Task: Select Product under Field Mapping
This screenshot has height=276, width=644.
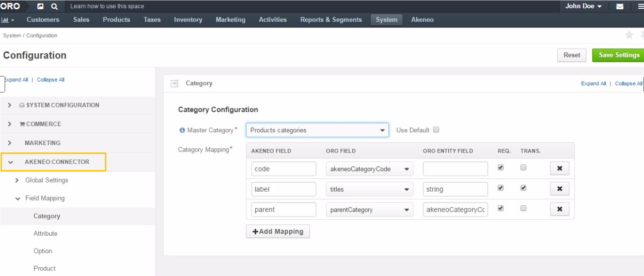Action: pyautogui.click(x=44, y=268)
